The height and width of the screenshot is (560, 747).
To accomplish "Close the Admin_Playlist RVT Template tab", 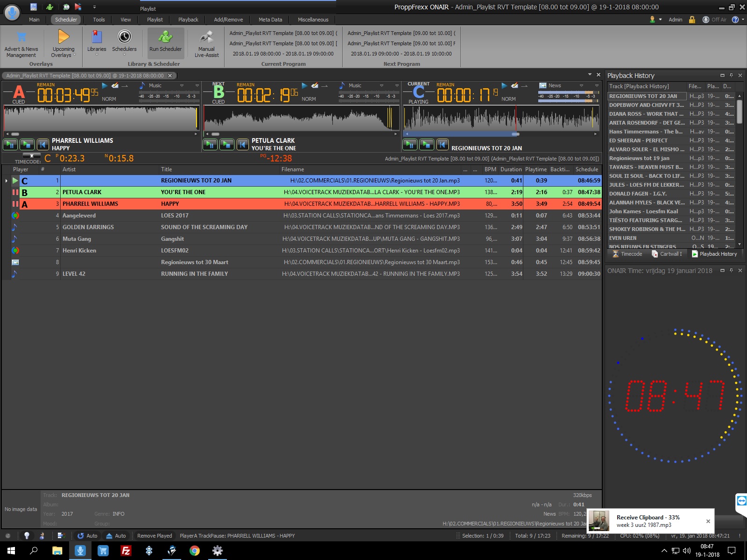I will coord(170,76).
